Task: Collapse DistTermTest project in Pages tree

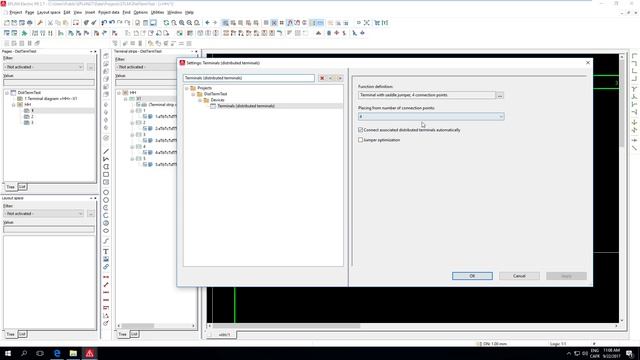Action: tap(7, 93)
